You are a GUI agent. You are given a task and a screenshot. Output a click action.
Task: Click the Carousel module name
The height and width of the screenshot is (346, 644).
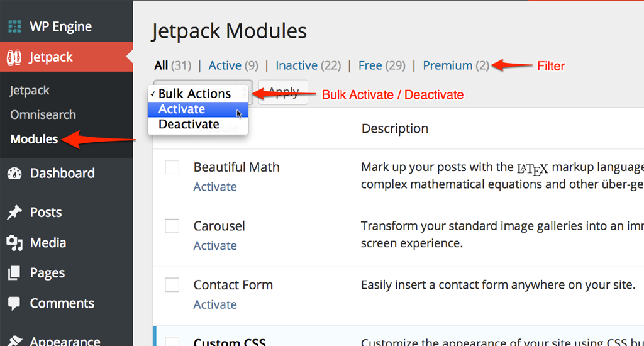click(x=219, y=226)
